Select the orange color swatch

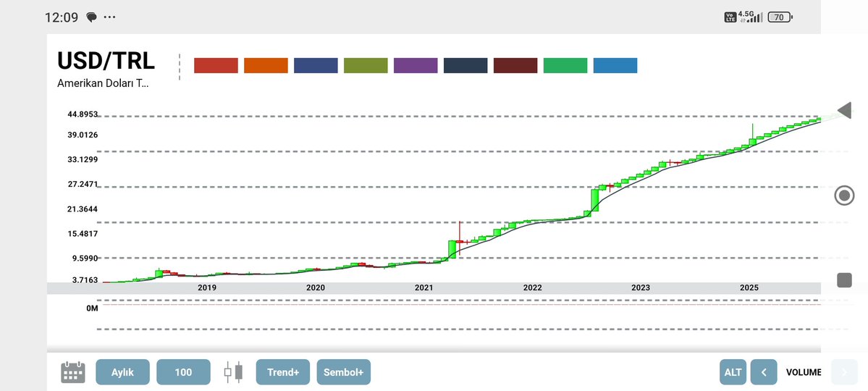266,65
